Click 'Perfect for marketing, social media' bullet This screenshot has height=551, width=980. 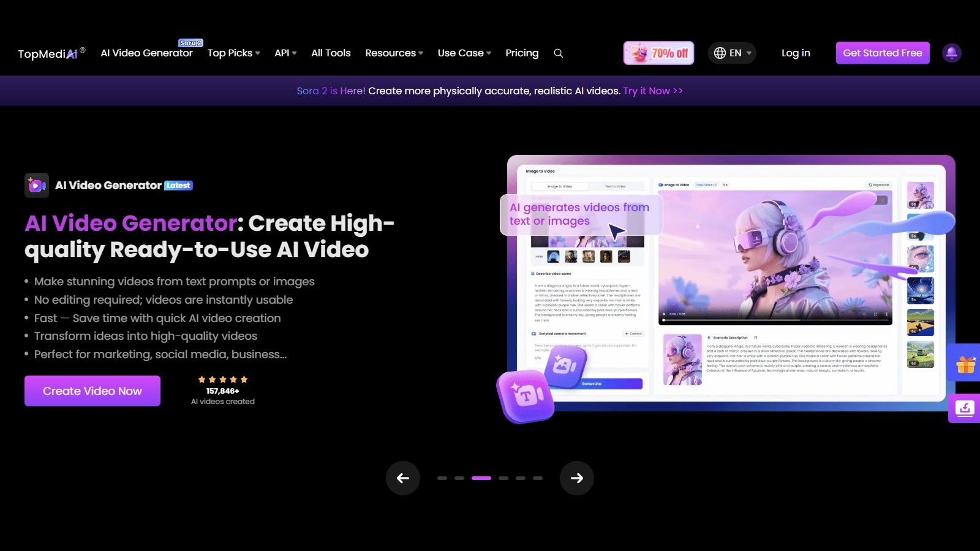click(x=160, y=354)
